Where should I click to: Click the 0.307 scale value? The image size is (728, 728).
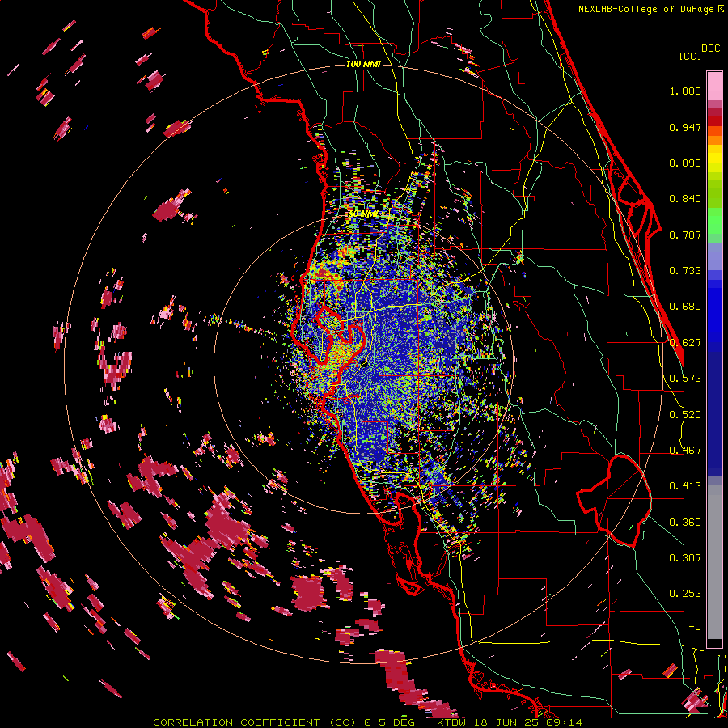pyautogui.click(x=685, y=558)
